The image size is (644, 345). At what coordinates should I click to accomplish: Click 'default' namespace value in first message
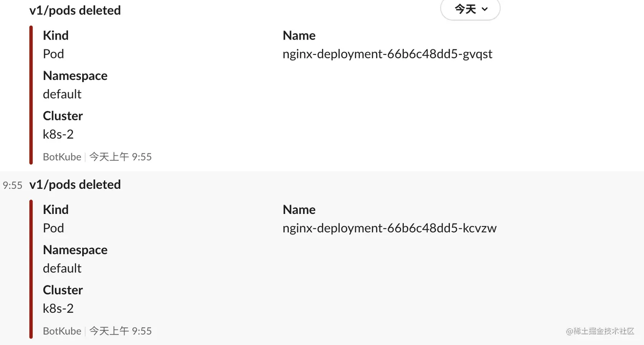click(x=62, y=94)
